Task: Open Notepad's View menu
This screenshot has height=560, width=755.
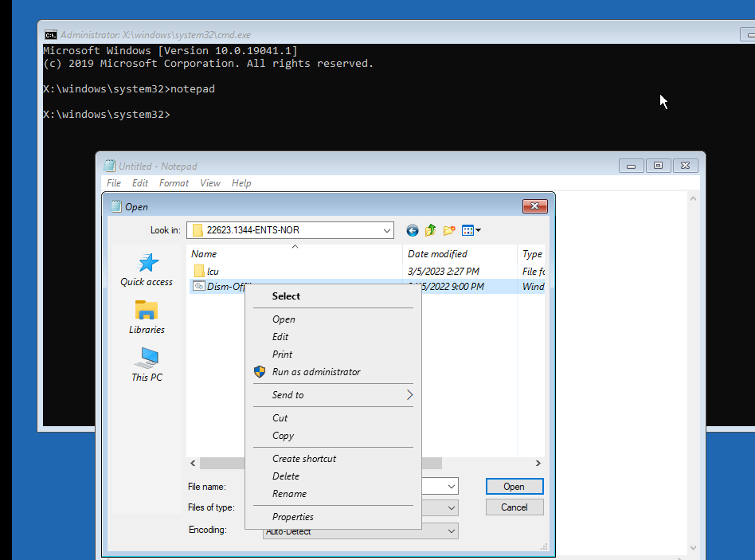Action: [210, 183]
